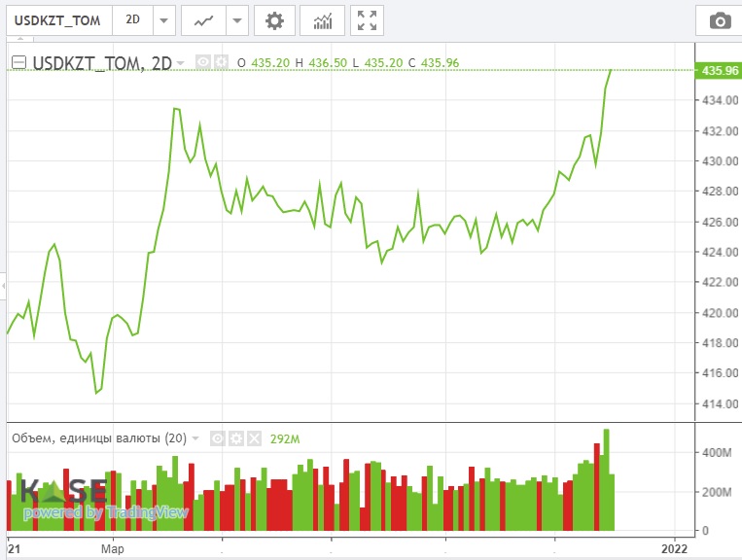This screenshot has width=742, height=560.
Task: Click the 414.00 price axis label
Action: point(721,403)
